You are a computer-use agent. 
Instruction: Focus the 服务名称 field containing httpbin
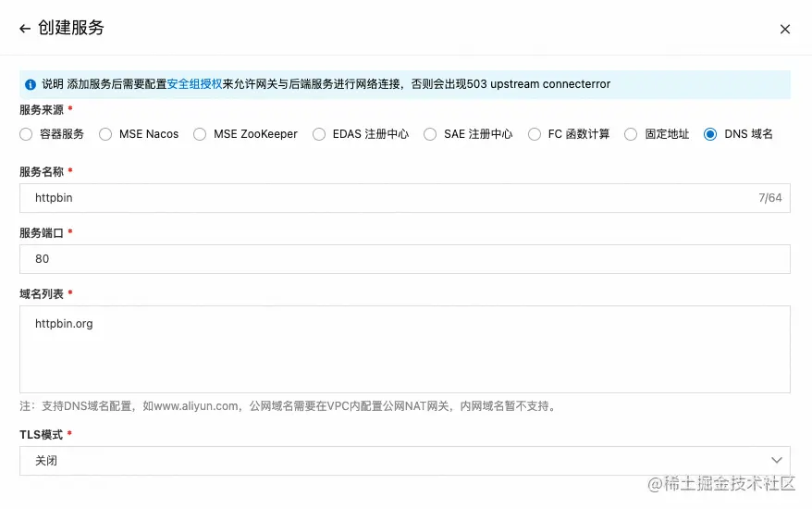coord(405,198)
